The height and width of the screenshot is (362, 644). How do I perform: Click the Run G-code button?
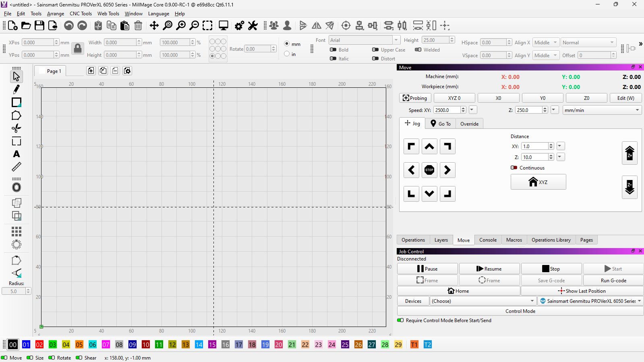coord(613,280)
